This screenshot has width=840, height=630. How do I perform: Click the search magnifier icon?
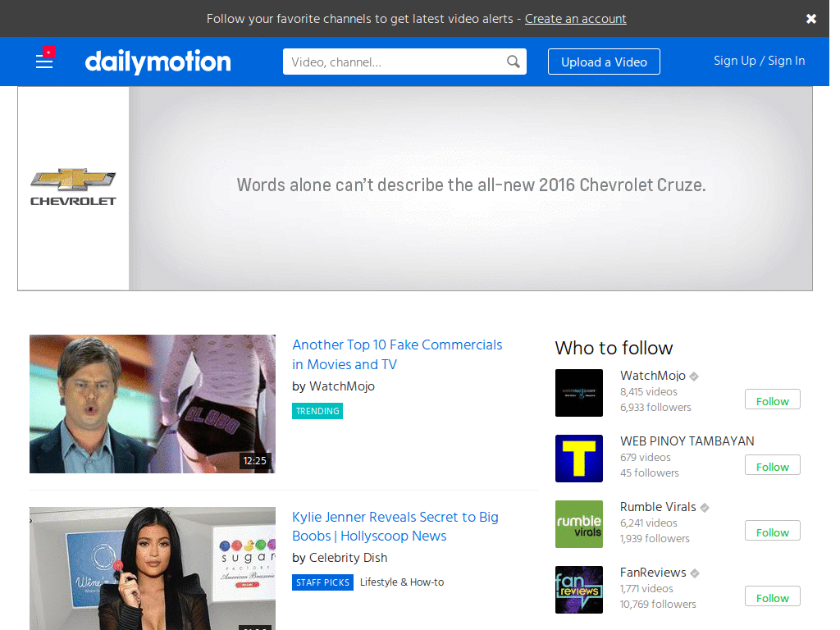[514, 61]
